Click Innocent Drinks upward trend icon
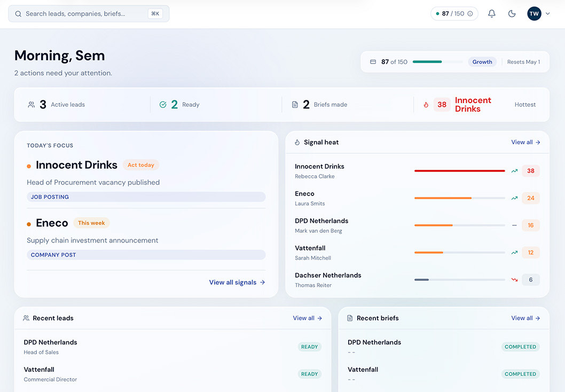This screenshot has width=565, height=392. 514,171
